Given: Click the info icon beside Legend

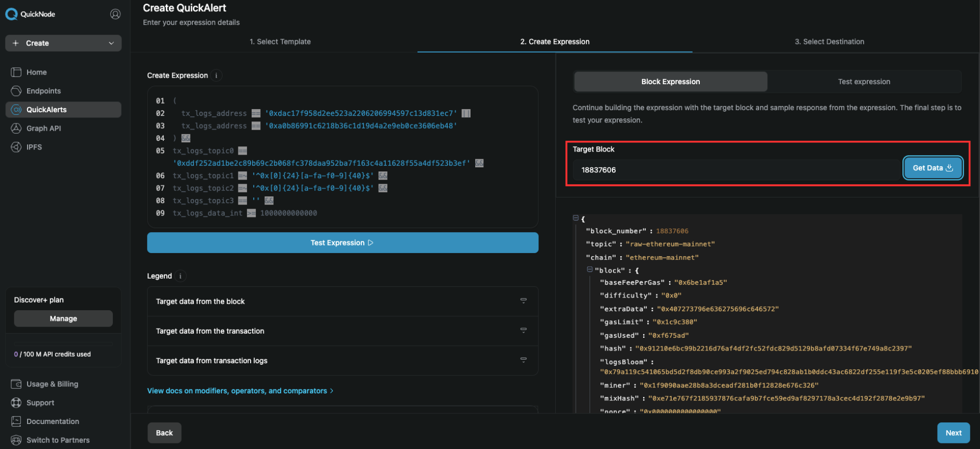Looking at the screenshot, I should [x=180, y=276].
